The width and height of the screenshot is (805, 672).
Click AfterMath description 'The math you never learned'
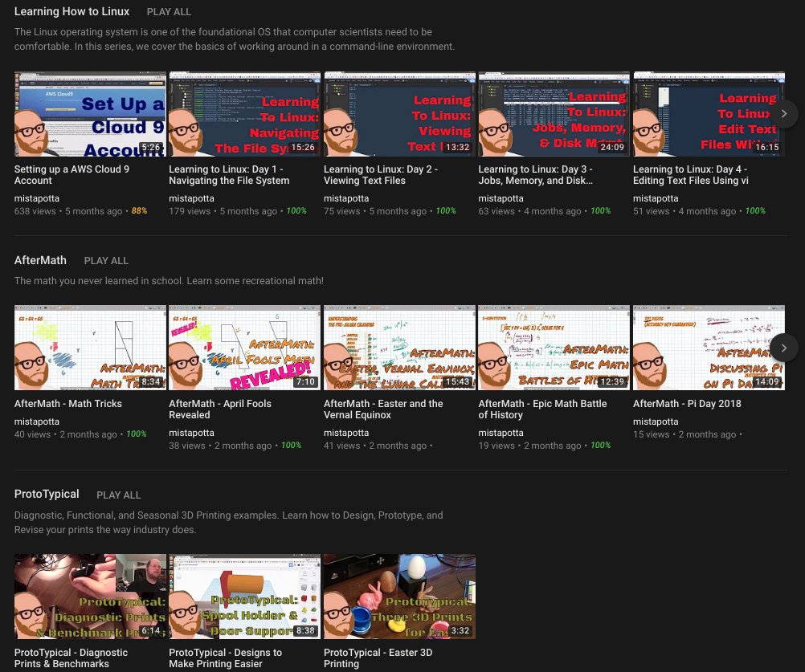click(169, 281)
